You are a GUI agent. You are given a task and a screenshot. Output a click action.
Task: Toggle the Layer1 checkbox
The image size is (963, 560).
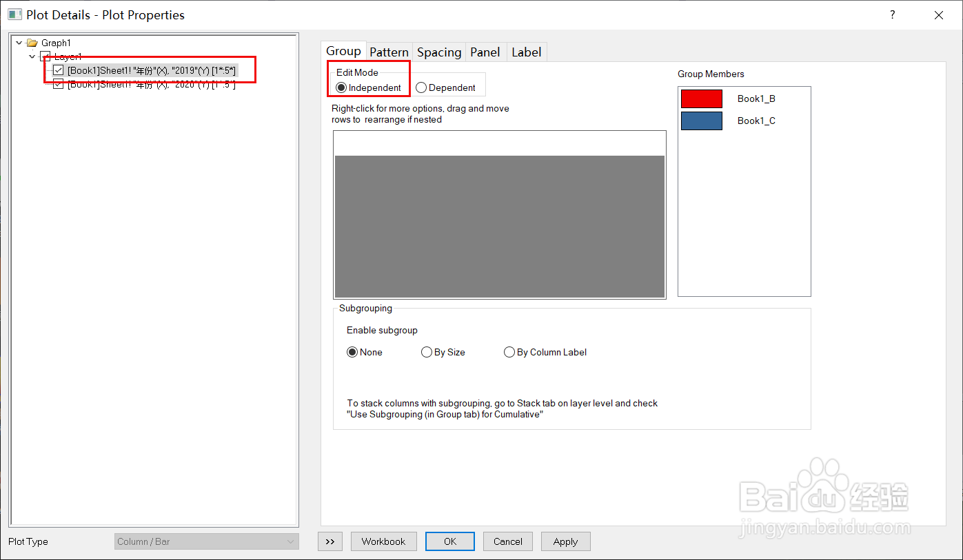[x=45, y=56]
